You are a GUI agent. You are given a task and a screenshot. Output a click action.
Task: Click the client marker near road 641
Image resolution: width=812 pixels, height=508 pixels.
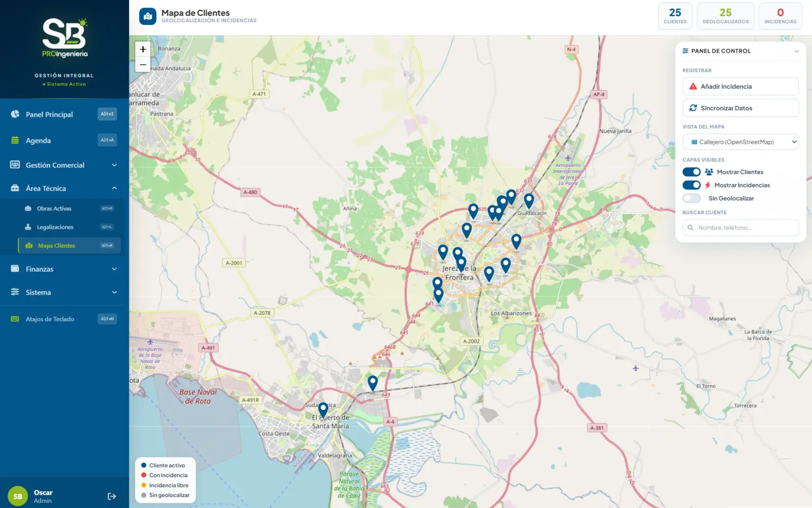tap(438, 295)
